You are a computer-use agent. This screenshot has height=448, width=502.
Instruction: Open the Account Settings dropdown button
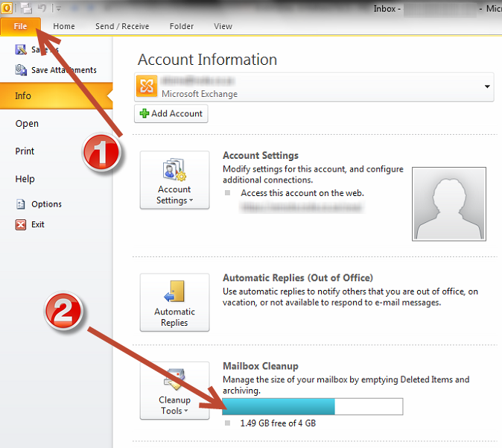174,180
